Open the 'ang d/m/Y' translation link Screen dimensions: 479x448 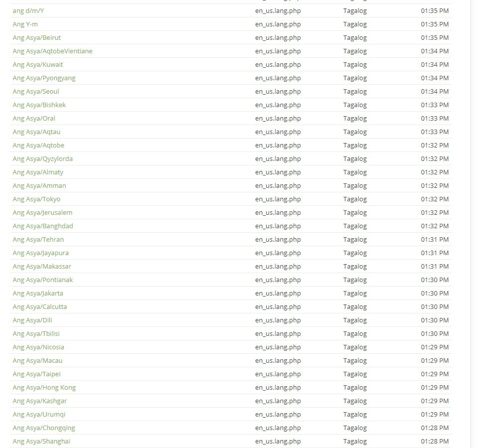(28, 10)
